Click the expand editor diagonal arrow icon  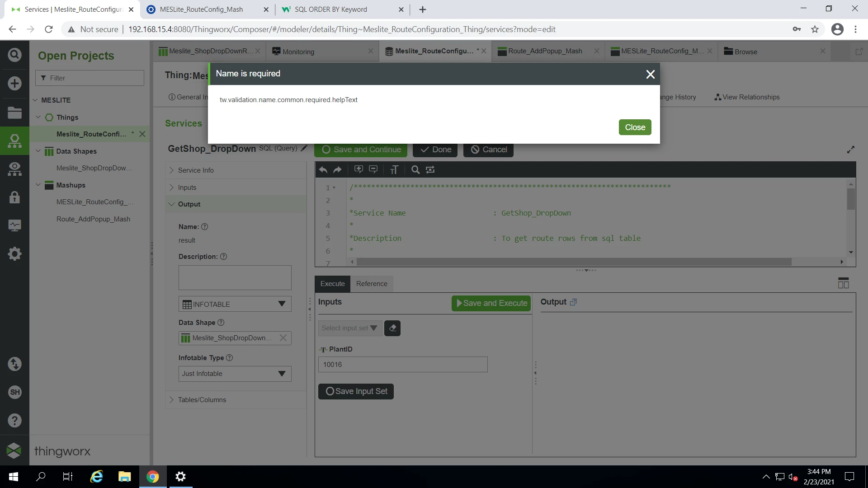coord(850,150)
